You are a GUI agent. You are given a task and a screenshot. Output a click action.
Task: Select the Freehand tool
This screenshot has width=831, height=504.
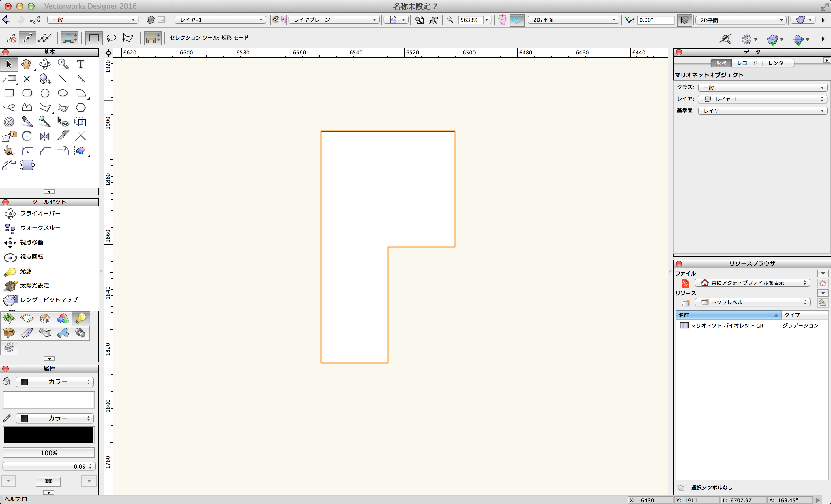point(9,108)
